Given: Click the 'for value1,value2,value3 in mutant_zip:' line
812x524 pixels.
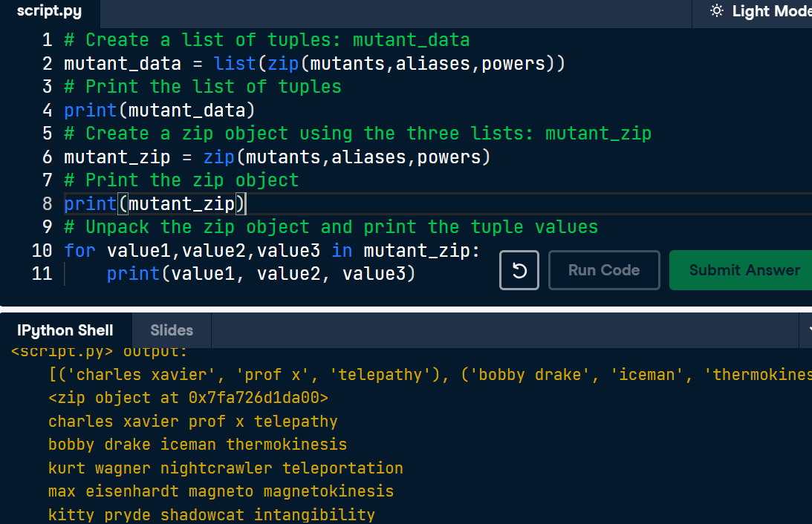Looking at the screenshot, I should point(272,250).
